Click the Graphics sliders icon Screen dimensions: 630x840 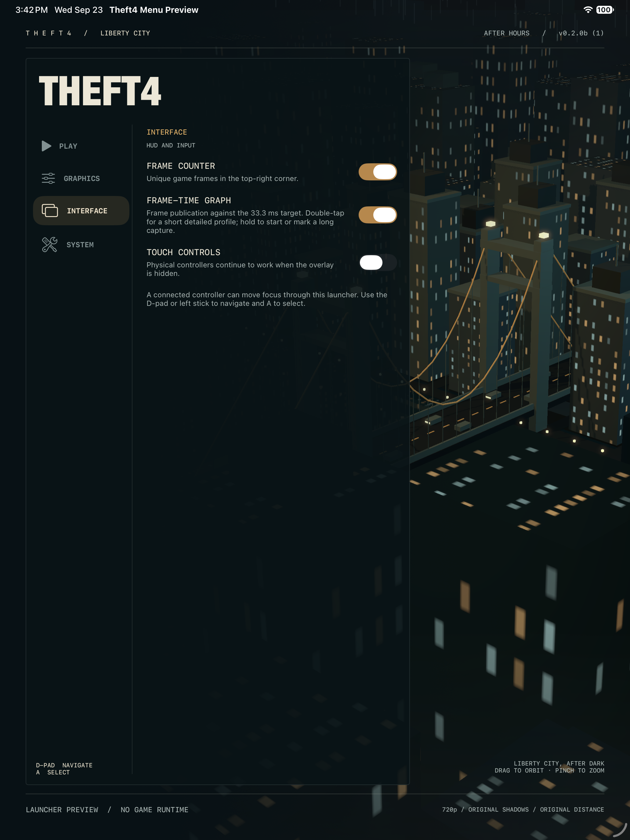click(48, 179)
